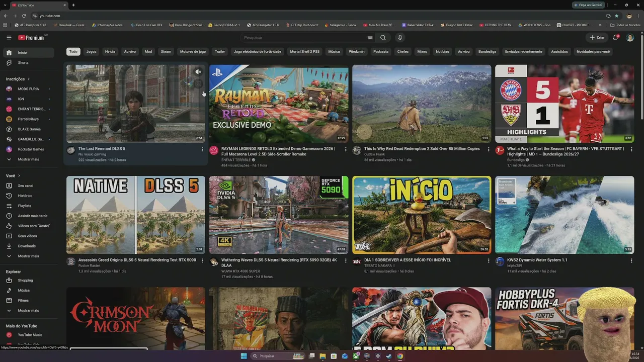Image resolution: width=644 pixels, height=362 pixels.
Task: Open the YouTube guide hamburger menu
Action: (9, 38)
